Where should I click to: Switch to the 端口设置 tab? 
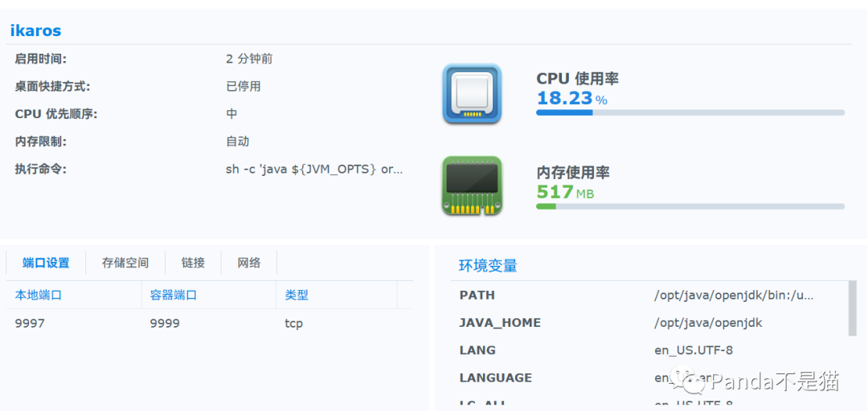46,263
